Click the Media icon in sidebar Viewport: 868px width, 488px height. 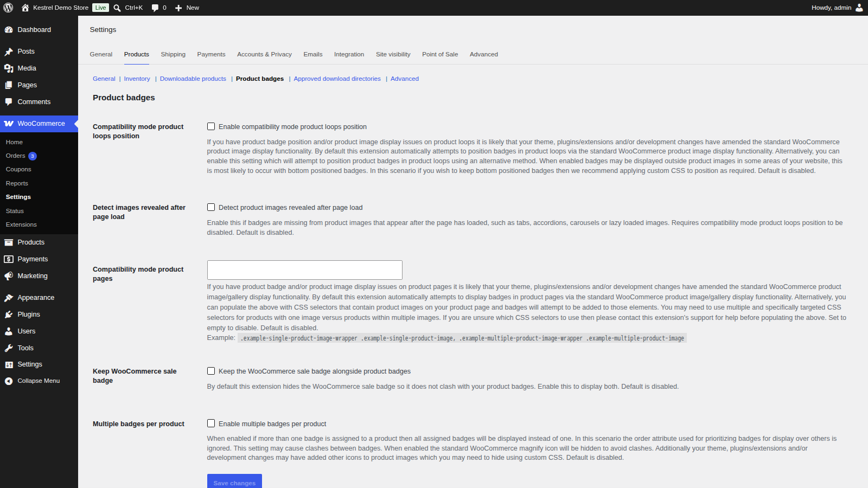coord(9,68)
